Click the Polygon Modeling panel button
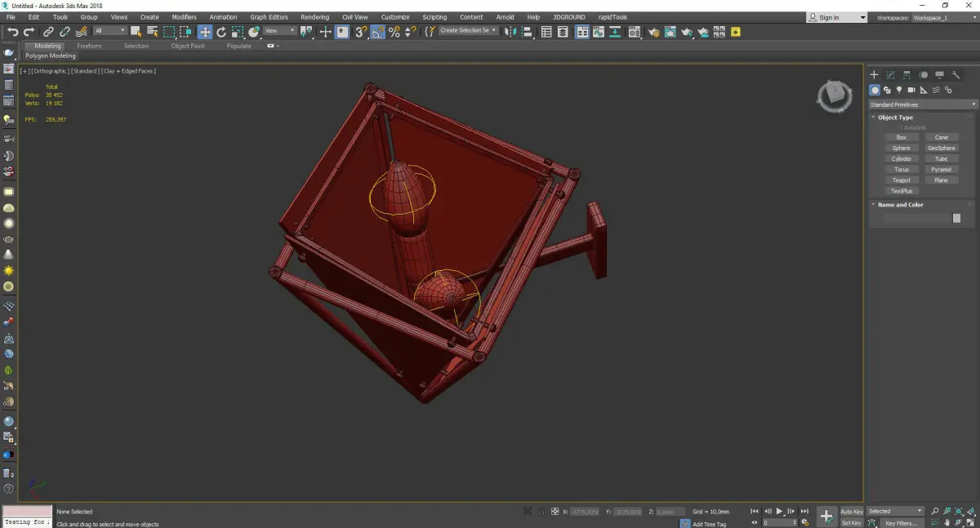The image size is (980, 528). (x=51, y=56)
